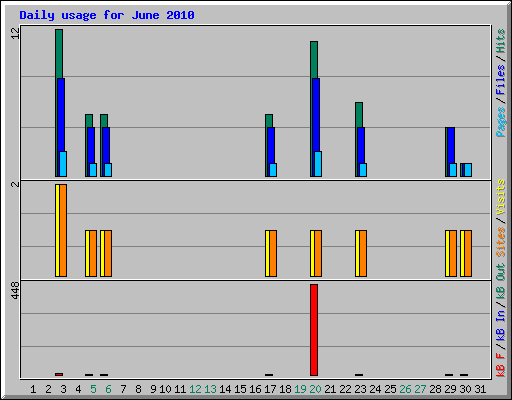Click the y-axis value '12'
Viewport: 512px width, 400px height.
point(15,33)
